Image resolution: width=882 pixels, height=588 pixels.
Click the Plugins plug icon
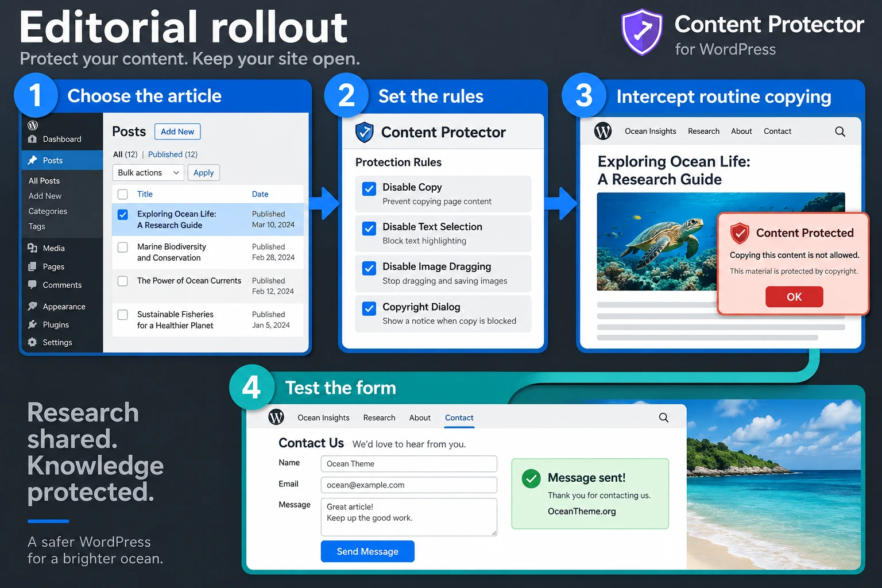(x=33, y=324)
